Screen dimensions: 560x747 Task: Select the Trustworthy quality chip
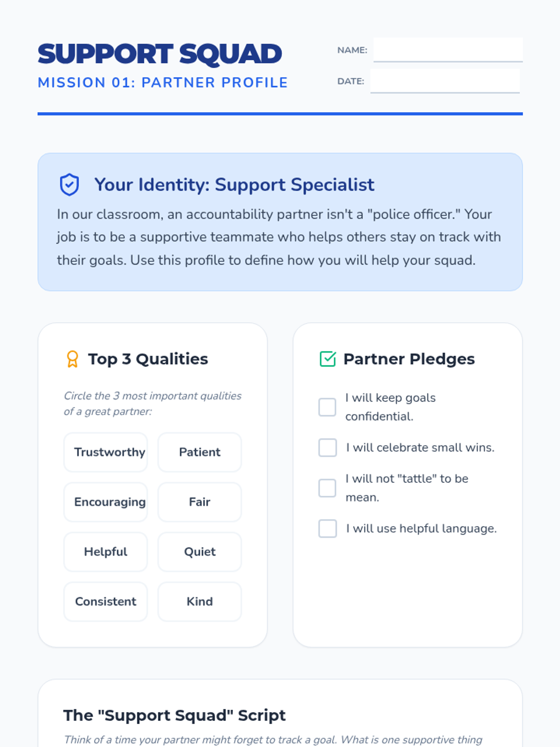pyautogui.click(x=106, y=452)
